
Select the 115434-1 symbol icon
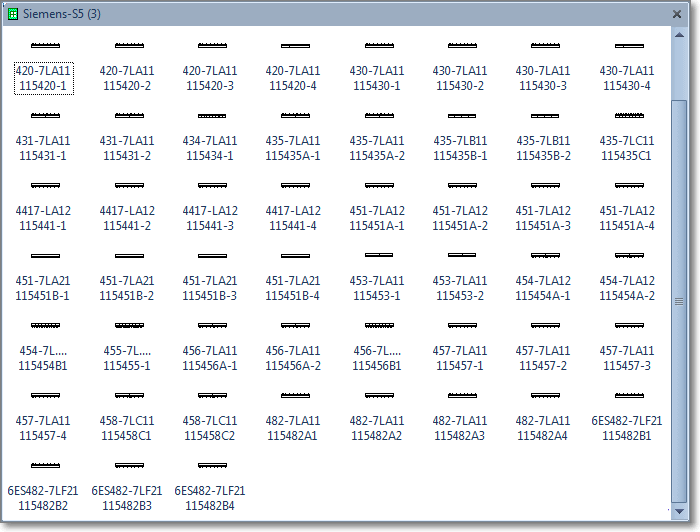pyautogui.click(x=212, y=116)
